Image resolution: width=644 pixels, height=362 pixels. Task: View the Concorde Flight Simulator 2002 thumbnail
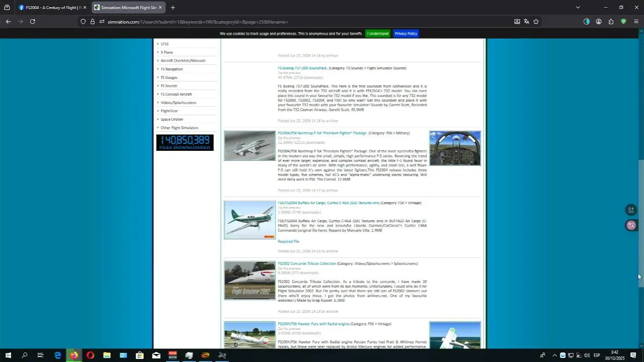250,281
